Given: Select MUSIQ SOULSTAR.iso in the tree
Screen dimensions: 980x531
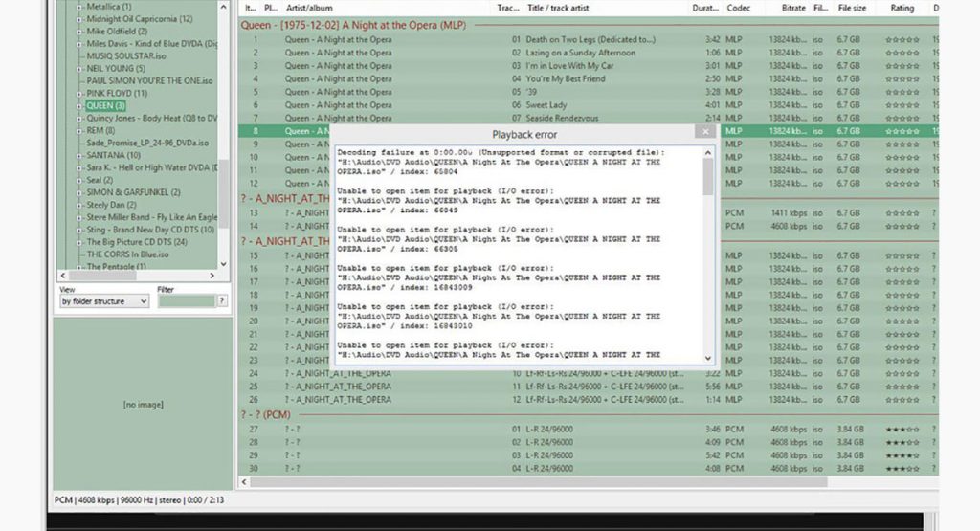Looking at the screenshot, I should point(126,56).
